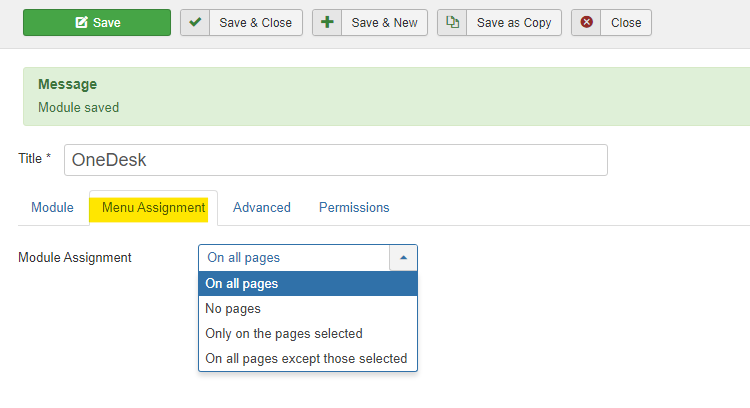The height and width of the screenshot is (408, 750).
Task: Click the Module Assignment select box
Action: (x=294, y=257)
